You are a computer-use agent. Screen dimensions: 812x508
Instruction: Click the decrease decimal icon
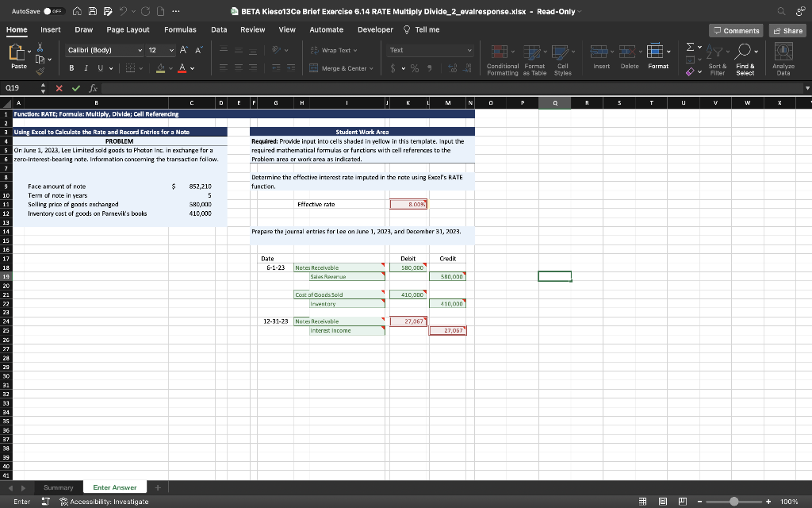(468, 68)
